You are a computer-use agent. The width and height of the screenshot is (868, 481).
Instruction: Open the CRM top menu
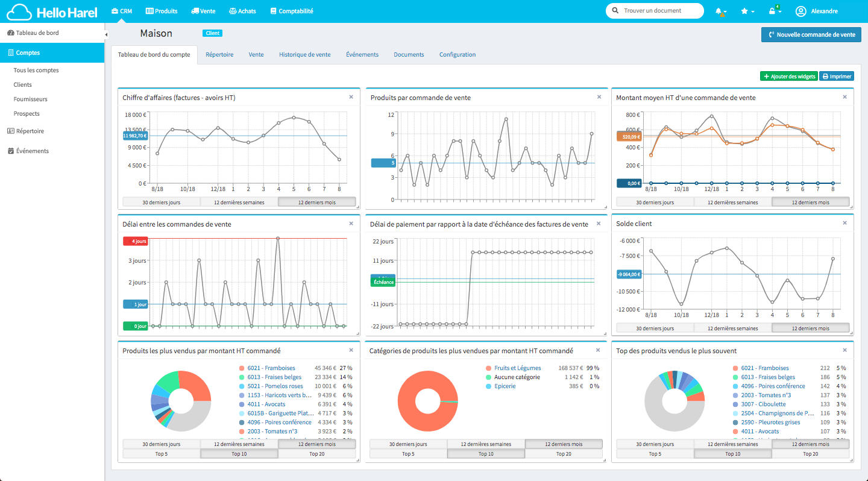pos(122,11)
